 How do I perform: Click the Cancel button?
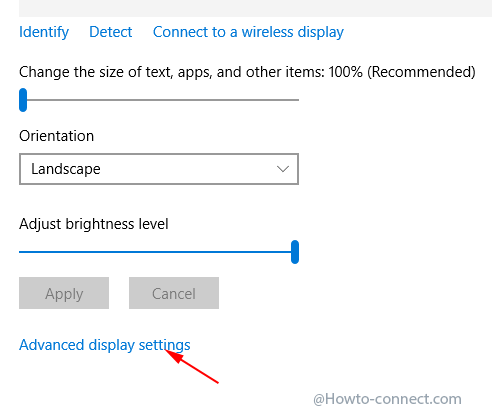174,293
